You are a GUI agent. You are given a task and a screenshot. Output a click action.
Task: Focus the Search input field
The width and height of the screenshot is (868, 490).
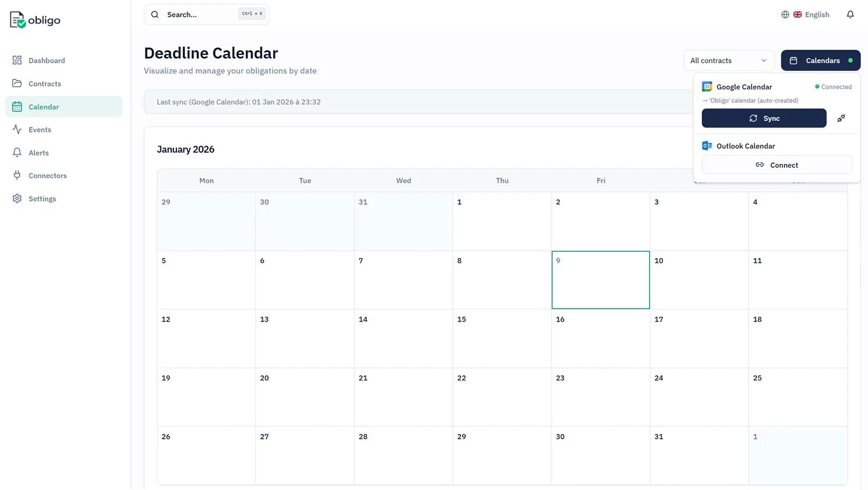(202, 15)
